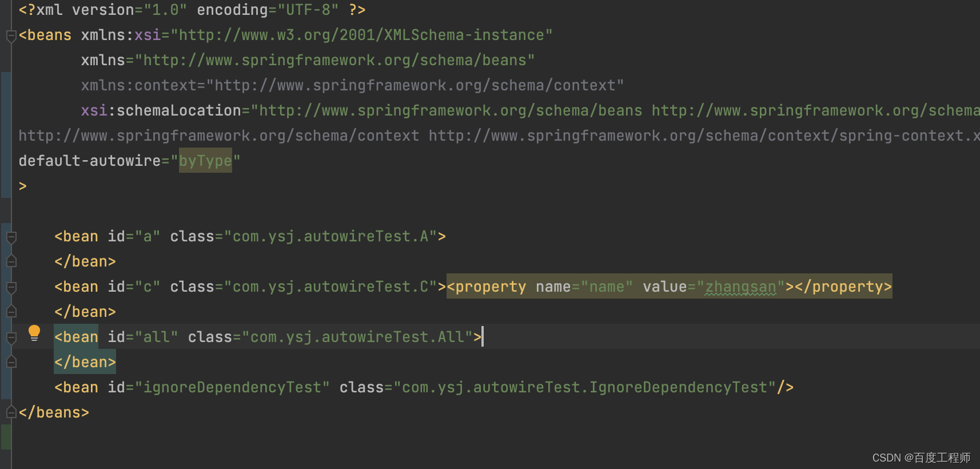Click the spring-context schema location line

click(499, 136)
